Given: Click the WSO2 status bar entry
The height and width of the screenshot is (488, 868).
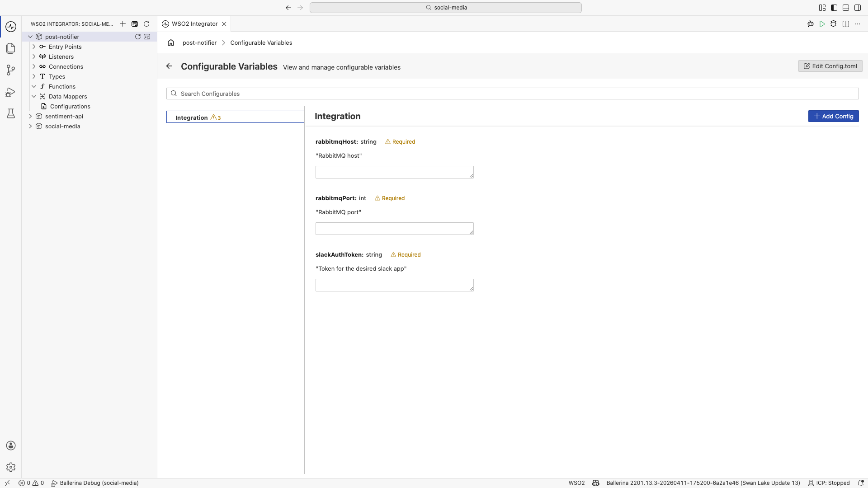Looking at the screenshot, I should click(x=576, y=483).
